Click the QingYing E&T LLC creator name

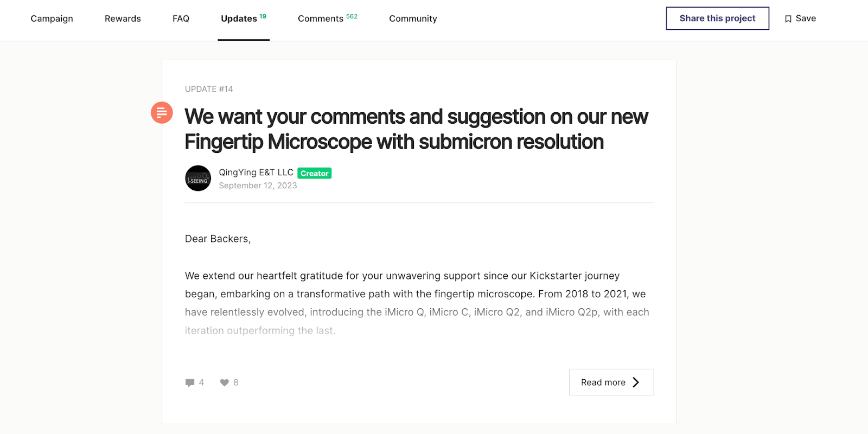256,173
